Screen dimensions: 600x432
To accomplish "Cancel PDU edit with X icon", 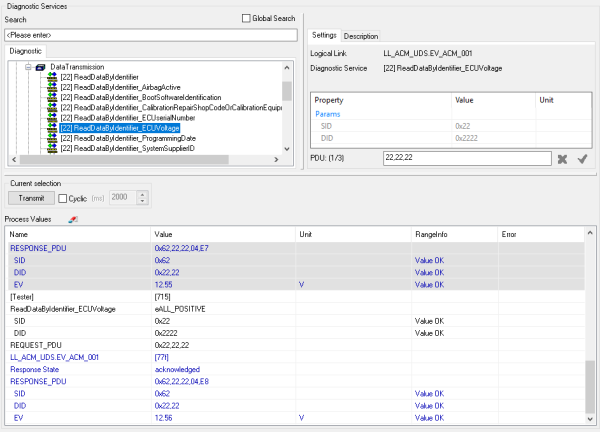I will click(x=562, y=159).
